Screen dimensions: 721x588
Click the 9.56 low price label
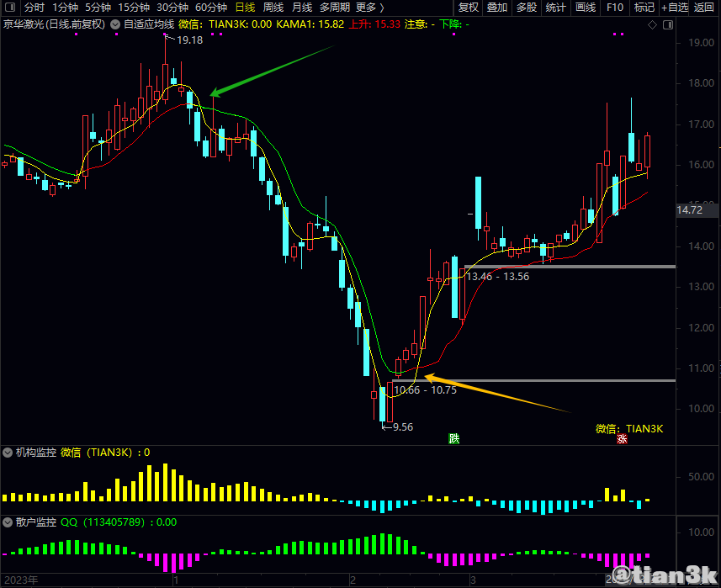click(x=403, y=427)
